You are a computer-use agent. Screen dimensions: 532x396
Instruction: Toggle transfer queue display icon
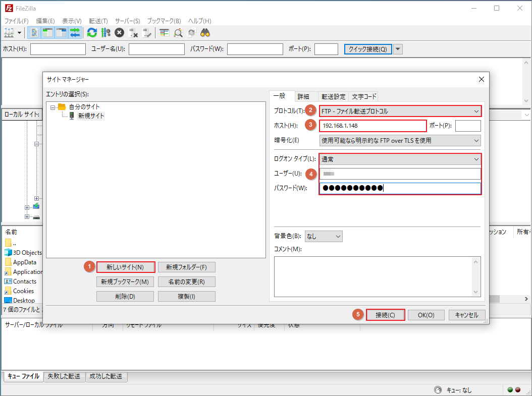pyautogui.click(x=75, y=33)
